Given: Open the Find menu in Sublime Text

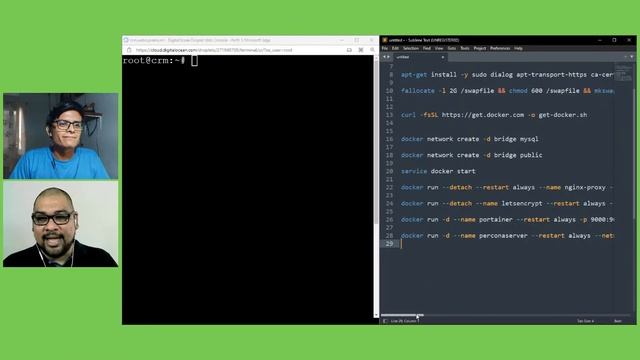Looking at the screenshot, I should (427, 48).
